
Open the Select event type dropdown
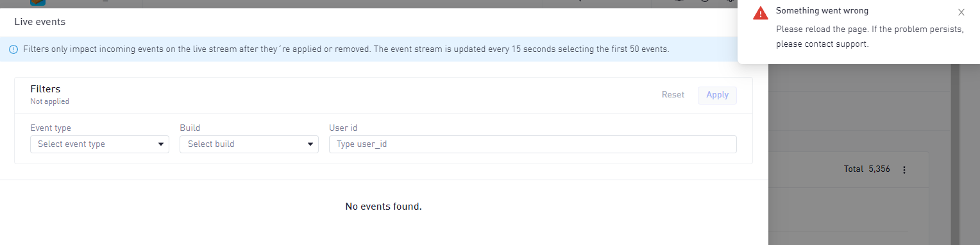coord(99,144)
